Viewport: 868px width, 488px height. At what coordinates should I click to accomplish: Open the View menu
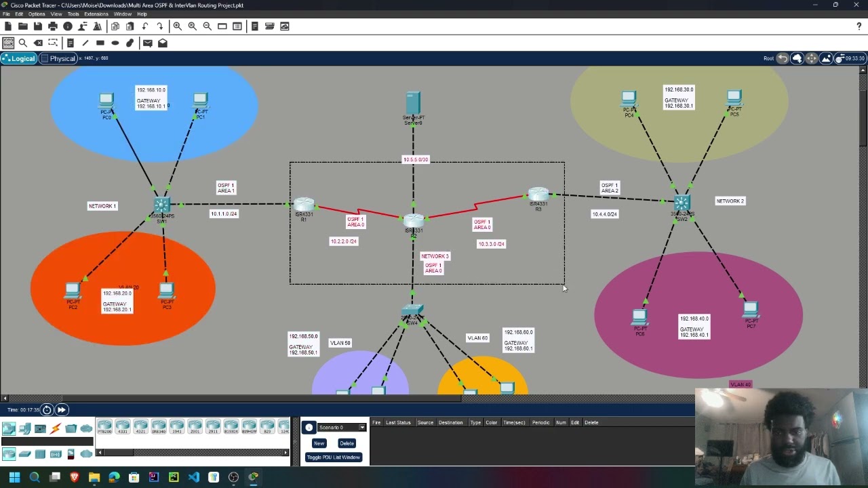(x=56, y=14)
